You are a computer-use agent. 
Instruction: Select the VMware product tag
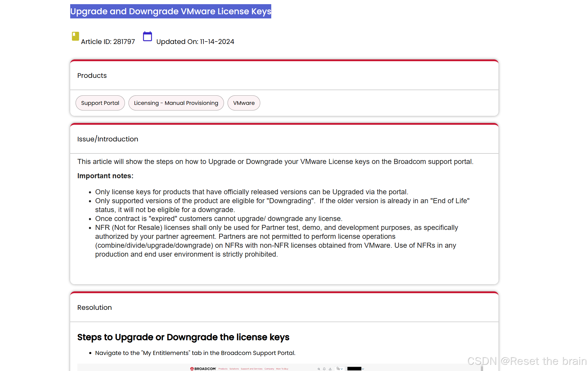pyautogui.click(x=244, y=103)
